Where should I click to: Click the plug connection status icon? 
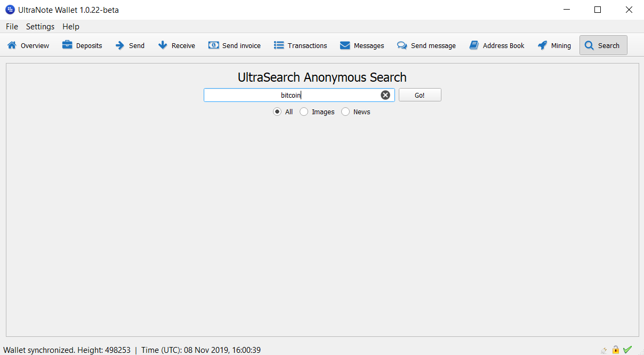[604, 350]
